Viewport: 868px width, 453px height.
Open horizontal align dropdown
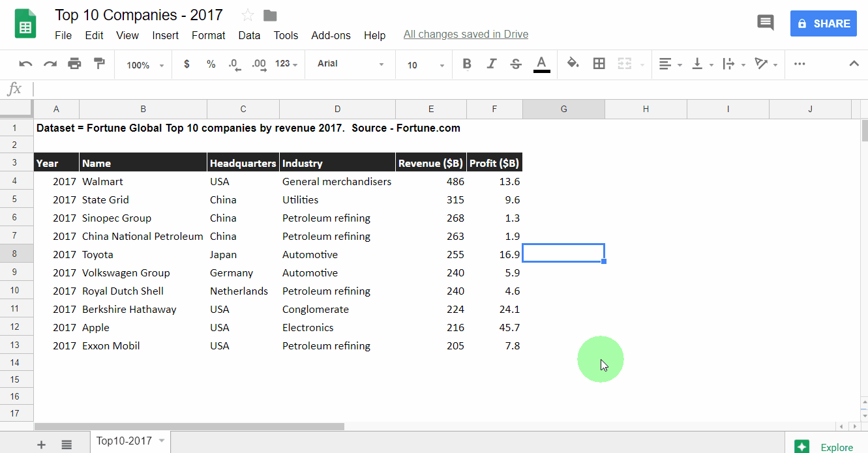point(670,64)
